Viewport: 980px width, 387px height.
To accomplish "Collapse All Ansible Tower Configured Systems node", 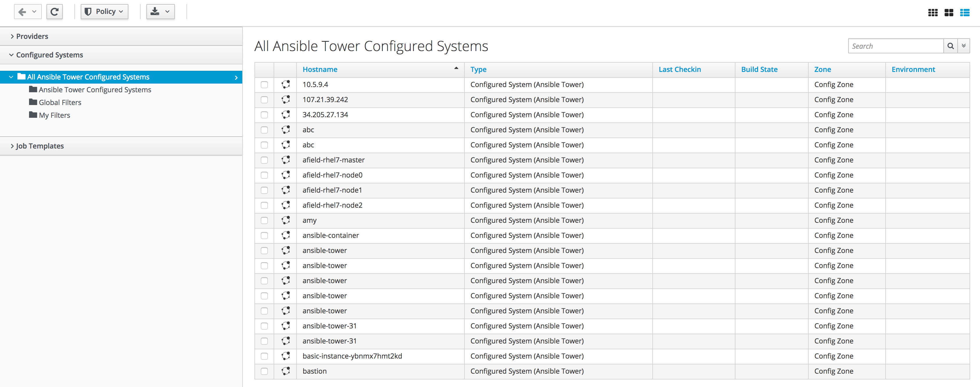I will pos(11,77).
